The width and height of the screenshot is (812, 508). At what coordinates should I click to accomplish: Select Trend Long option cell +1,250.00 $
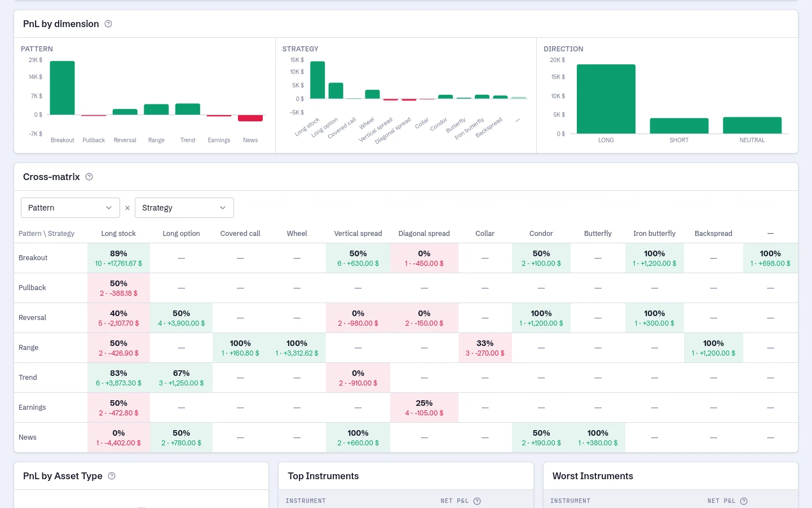[181, 378]
